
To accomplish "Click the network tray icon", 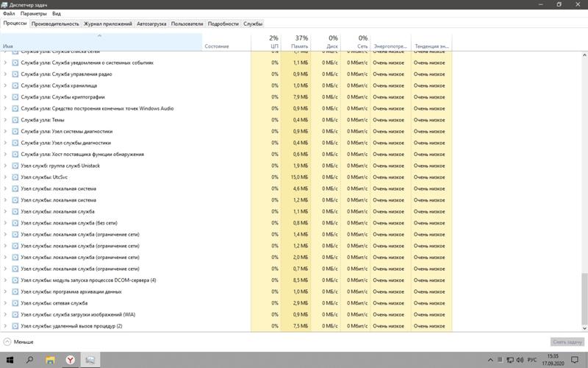I will pos(510,360).
